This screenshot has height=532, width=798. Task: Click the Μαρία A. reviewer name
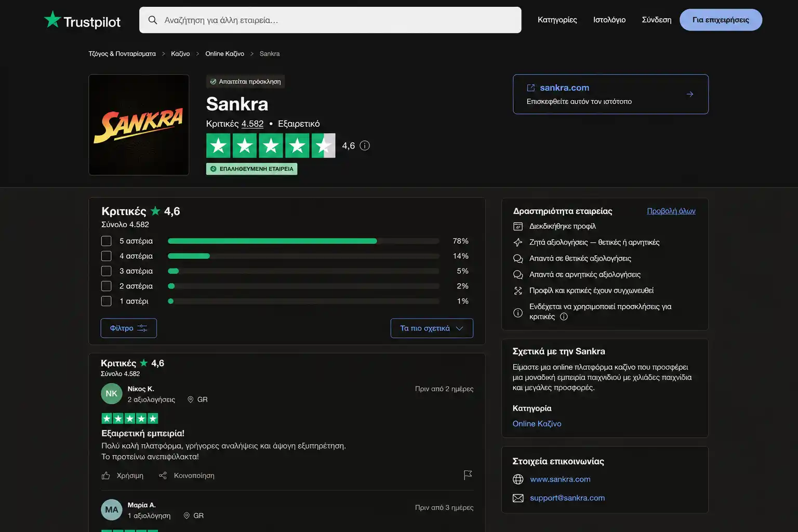[142, 505]
